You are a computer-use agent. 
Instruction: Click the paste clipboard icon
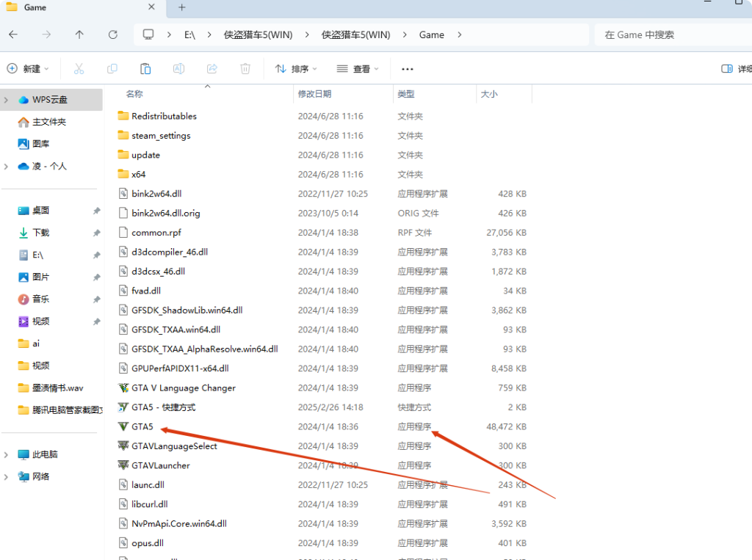(x=145, y=68)
